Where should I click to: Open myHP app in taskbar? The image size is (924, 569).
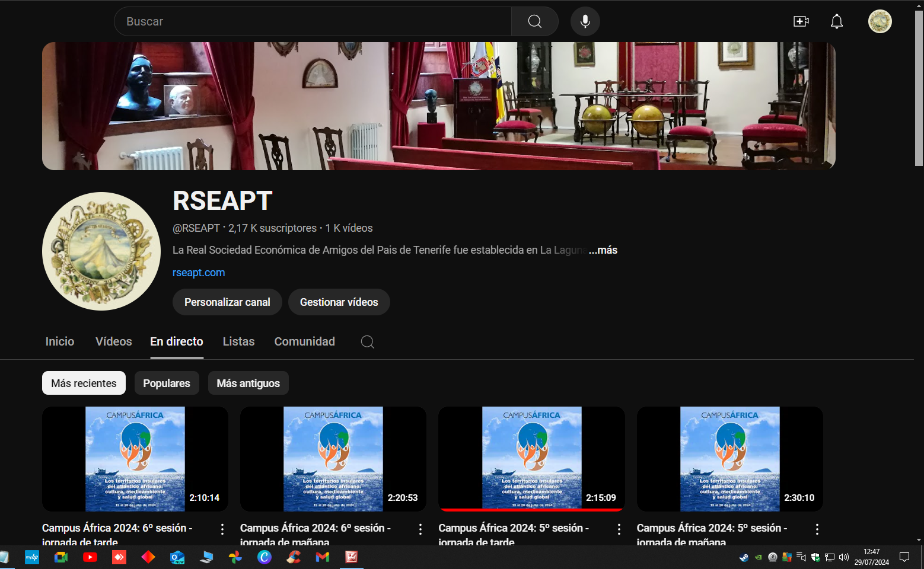pos(32,557)
